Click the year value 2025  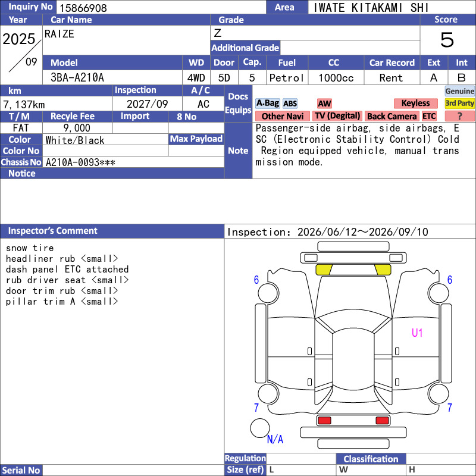tap(19, 39)
